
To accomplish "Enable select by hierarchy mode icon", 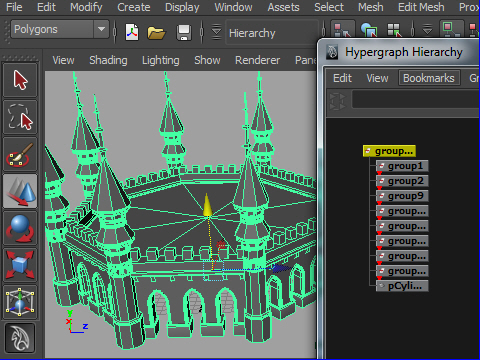I will pos(342,31).
